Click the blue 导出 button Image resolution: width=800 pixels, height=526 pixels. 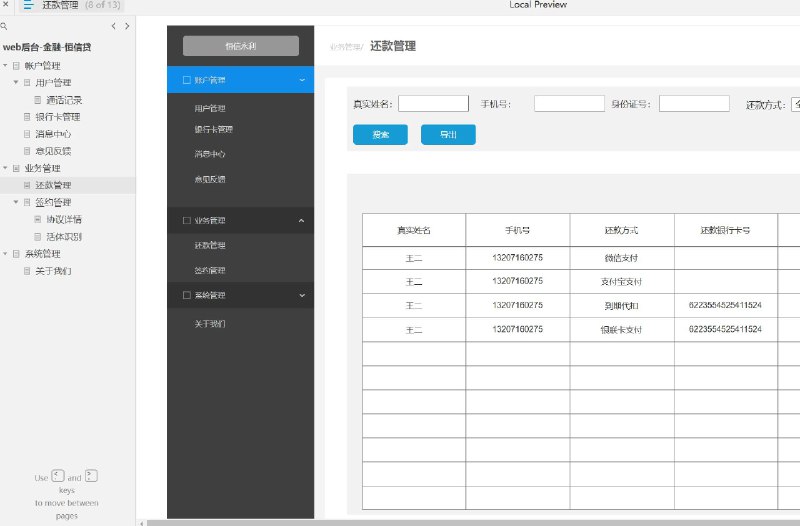pyautogui.click(x=448, y=135)
